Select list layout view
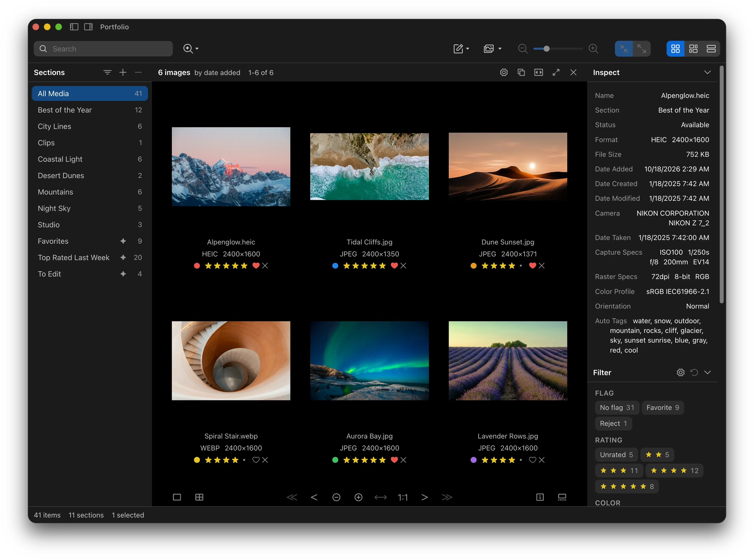Image resolution: width=754 pixels, height=560 pixels. pos(711,49)
